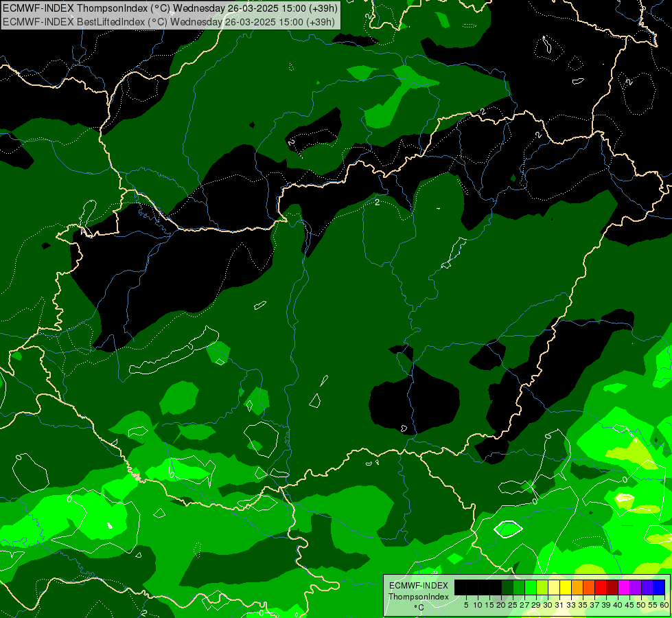
Task: Select the magenta 40–45 legend swatch
Action: 624,587
